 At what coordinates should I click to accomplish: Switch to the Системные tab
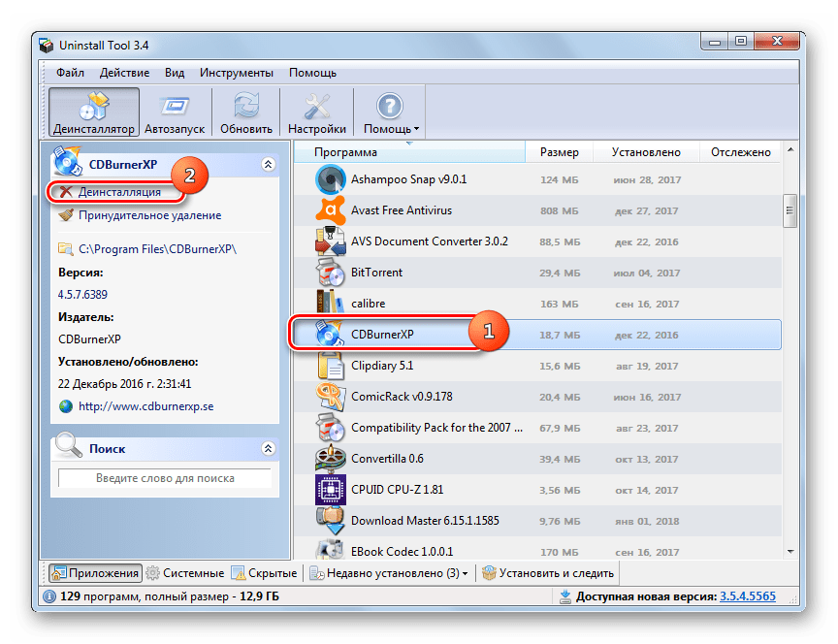point(185,573)
